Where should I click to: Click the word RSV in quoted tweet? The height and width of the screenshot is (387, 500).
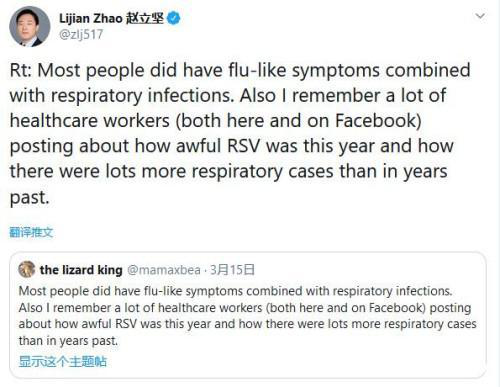pos(126,324)
